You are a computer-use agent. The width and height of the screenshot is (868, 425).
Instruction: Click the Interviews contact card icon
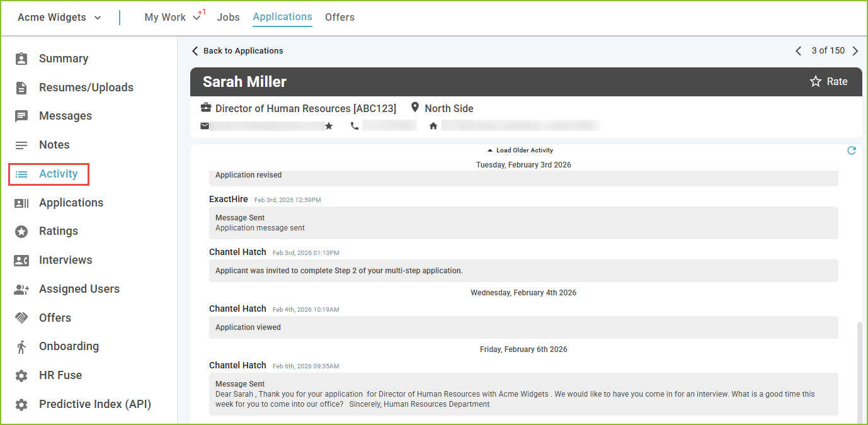pos(21,260)
